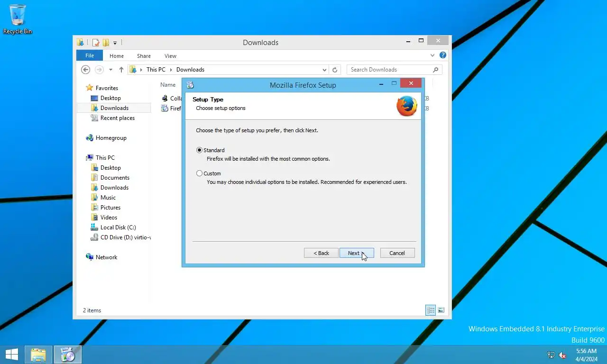Click Explorer Back navigation arrow
The image size is (607, 364).
85,70
